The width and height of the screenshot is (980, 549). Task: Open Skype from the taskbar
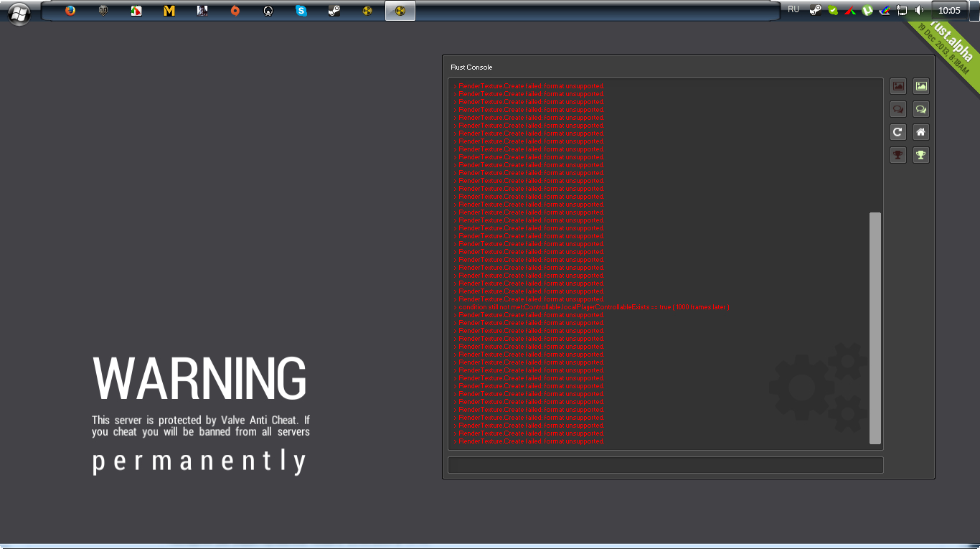point(301,11)
